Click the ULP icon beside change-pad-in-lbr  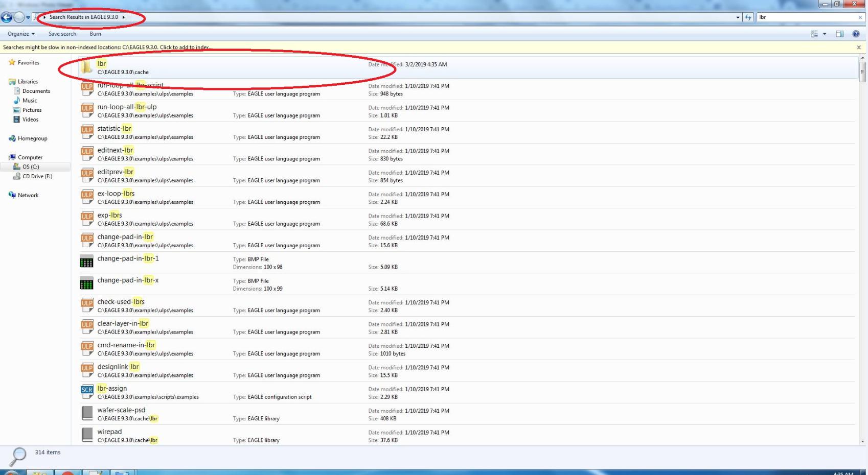coord(87,241)
